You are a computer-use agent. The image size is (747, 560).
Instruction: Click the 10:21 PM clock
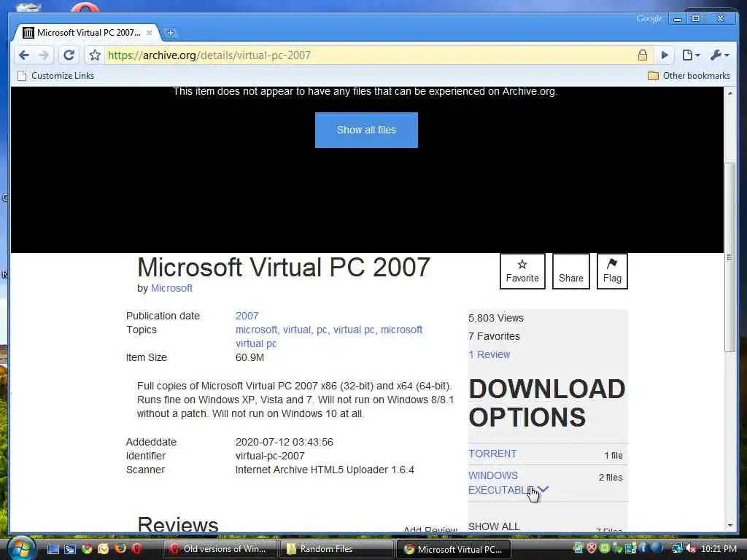click(719, 549)
